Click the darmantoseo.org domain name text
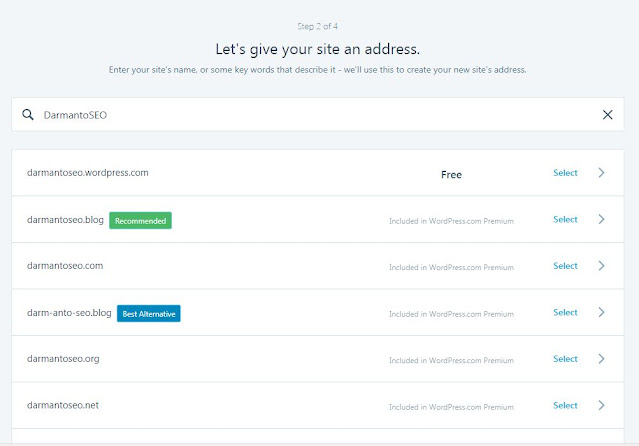This screenshot has width=639, height=446. [63, 359]
